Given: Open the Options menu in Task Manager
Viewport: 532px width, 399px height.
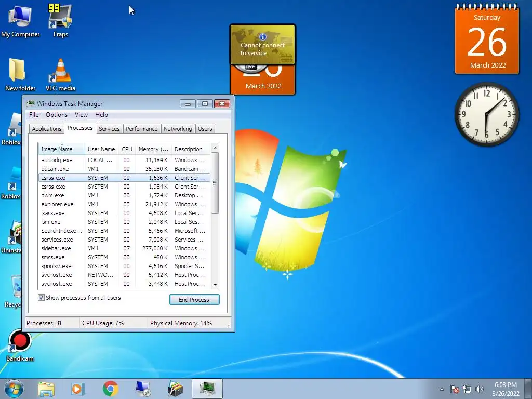Looking at the screenshot, I should 57,115.
